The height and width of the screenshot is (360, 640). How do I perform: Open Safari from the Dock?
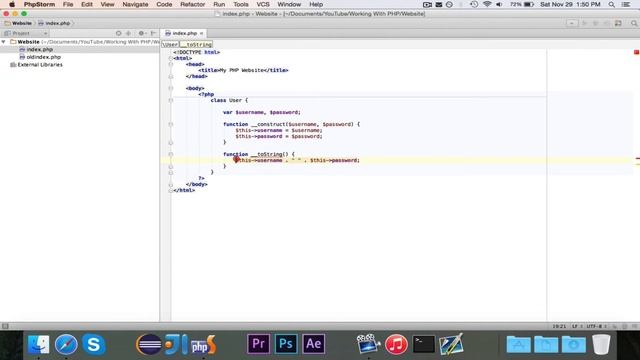(x=66, y=344)
